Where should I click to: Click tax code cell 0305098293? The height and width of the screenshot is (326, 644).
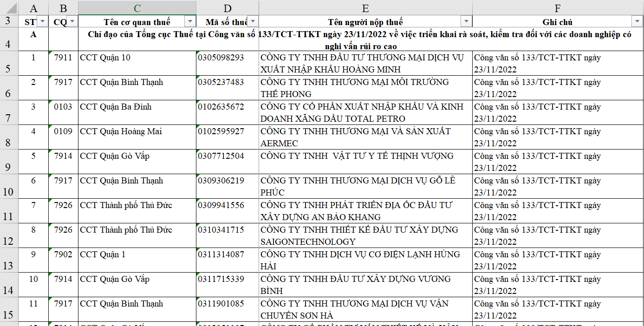point(228,64)
